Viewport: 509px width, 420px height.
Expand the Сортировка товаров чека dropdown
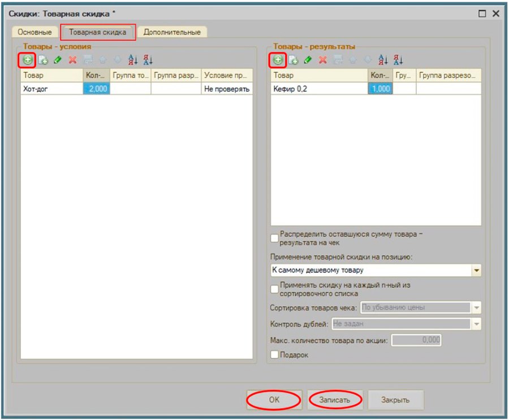477,308
